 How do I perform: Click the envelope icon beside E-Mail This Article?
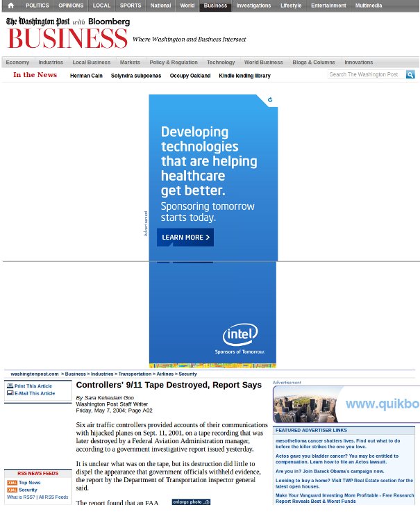click(10, 393)
